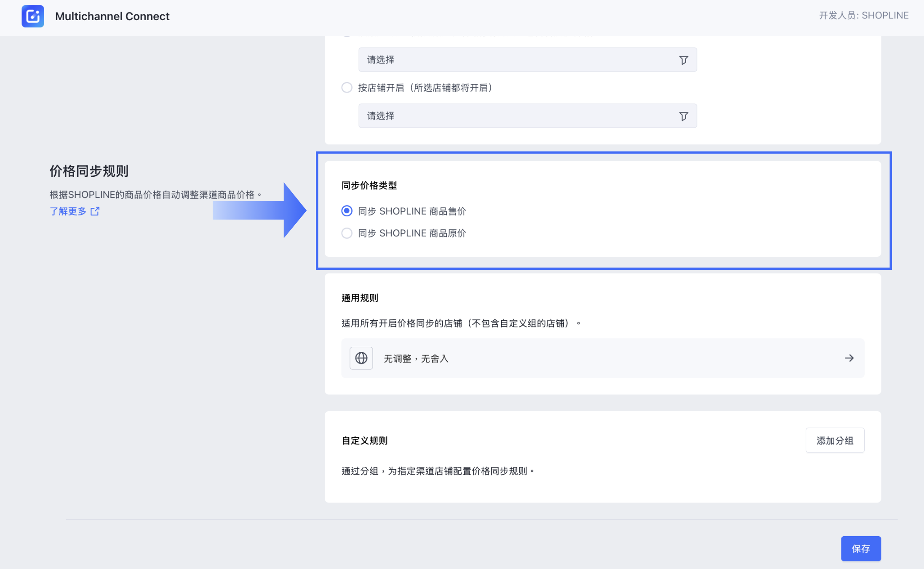Click the 开发人员: SHOPLINE developer label
The height and width of the screenshot is (569, 924).
click(x=863, y=16)
